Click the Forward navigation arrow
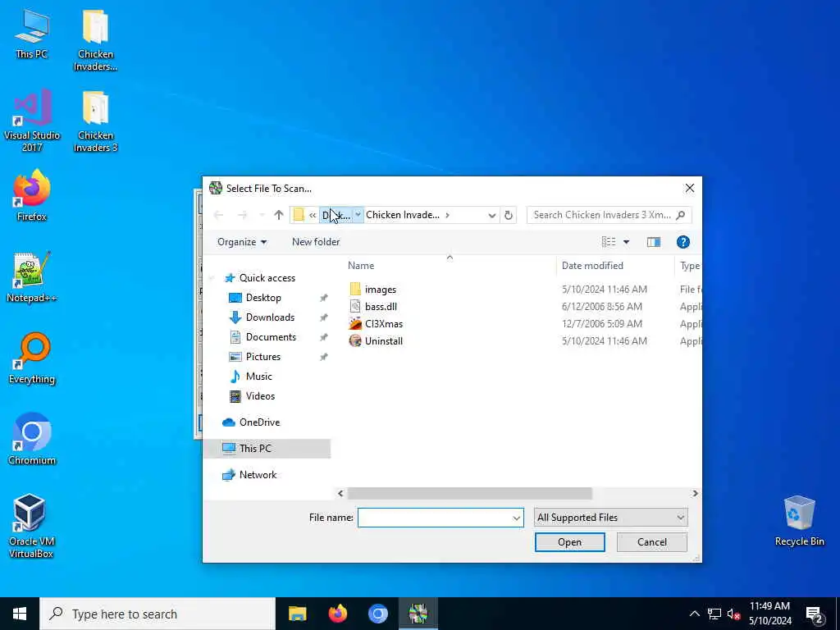Image resolution: width=840 pixels, height=630 pixels. tap(242, 215)
